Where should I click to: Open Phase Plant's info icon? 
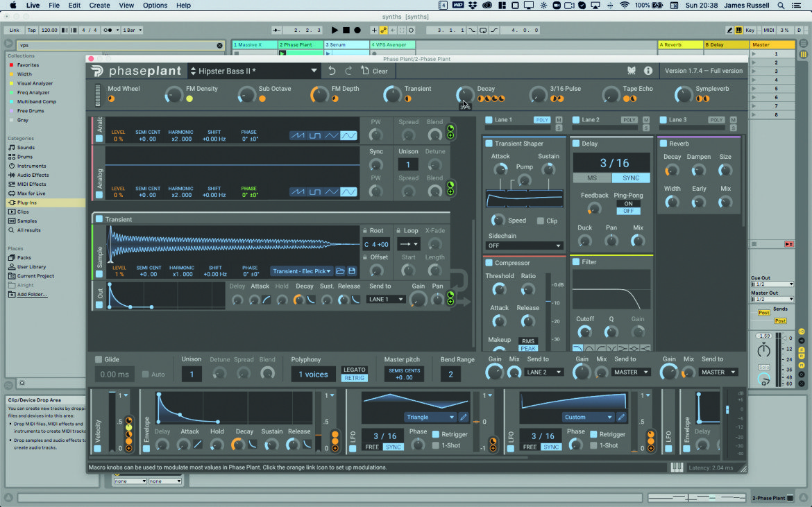pos(648,71)
